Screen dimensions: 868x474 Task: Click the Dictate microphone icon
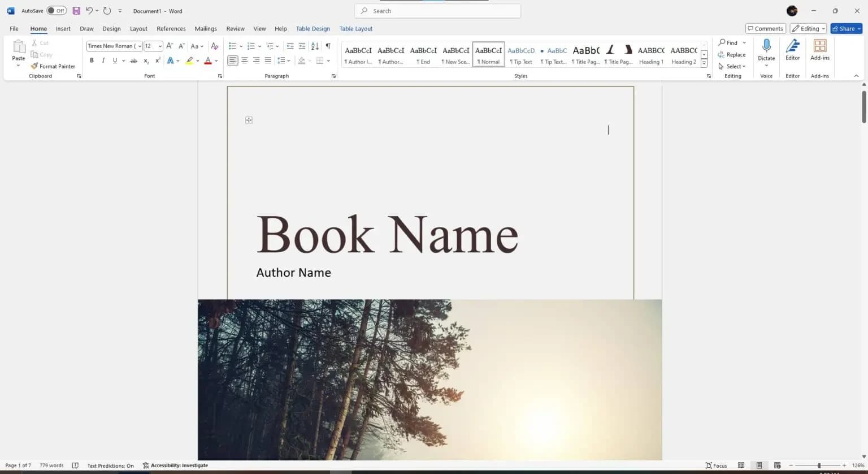(x=766, y=46)
